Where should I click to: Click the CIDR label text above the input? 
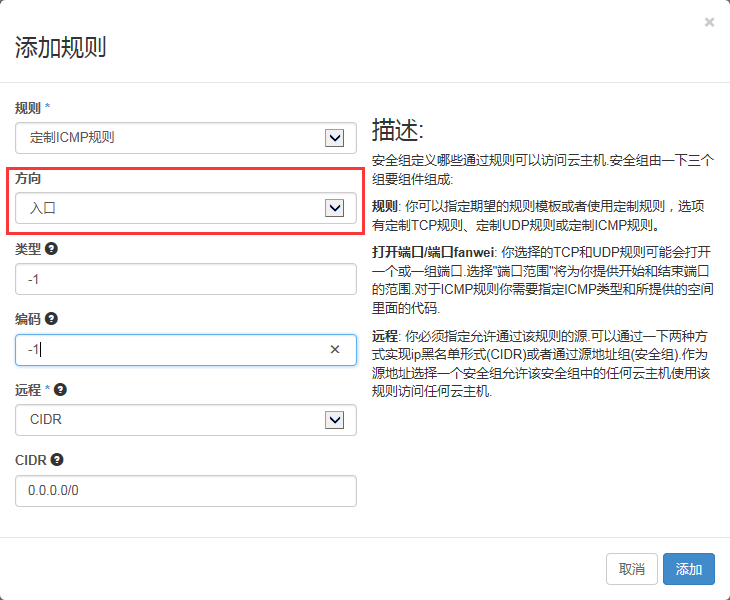click(31, 460)
